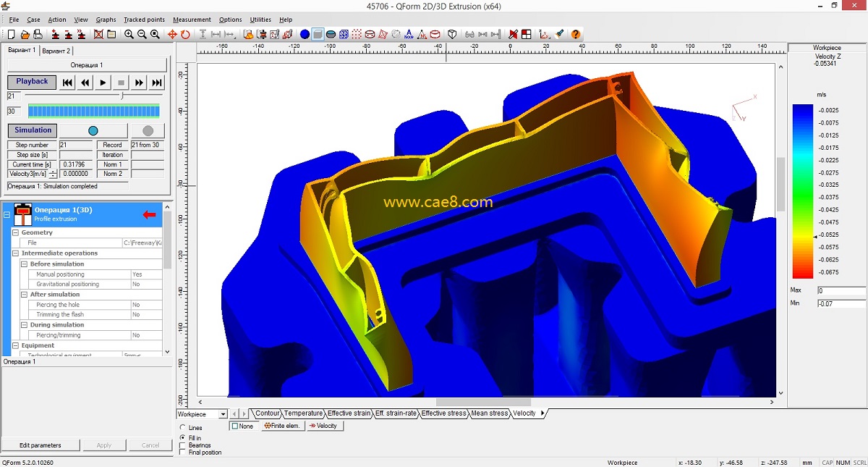Click the Velocity3 spinner arrows
Viewport: 868px width, 467px height.
54,174
